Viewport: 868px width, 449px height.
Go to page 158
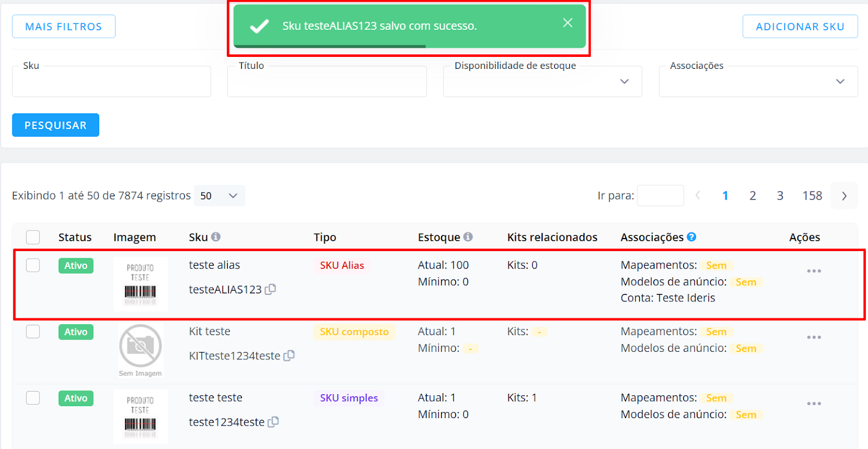(x=813, y=196)
